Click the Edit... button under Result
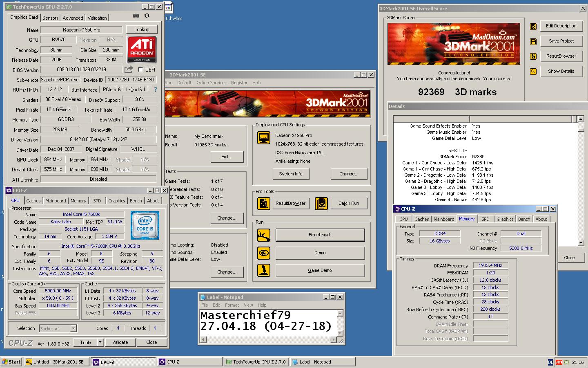588x368 pixels. coord(227,157)
